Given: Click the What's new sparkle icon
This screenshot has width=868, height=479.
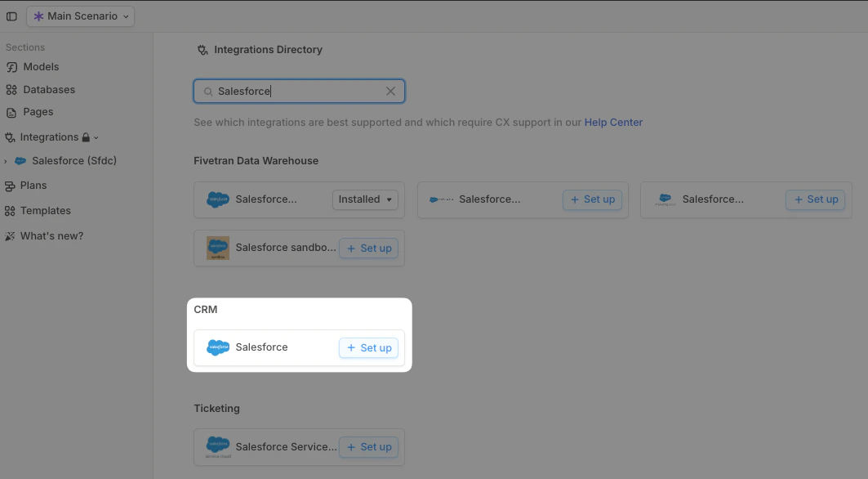Looking at the screenshot, I should [11, 236].
